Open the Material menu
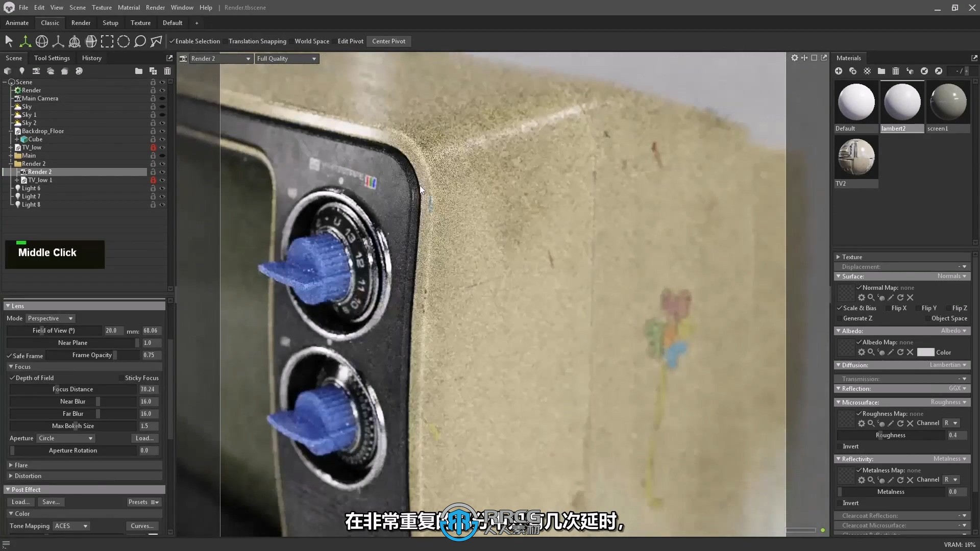Screen dimensions: 980x551 click(x=129, y=8)
